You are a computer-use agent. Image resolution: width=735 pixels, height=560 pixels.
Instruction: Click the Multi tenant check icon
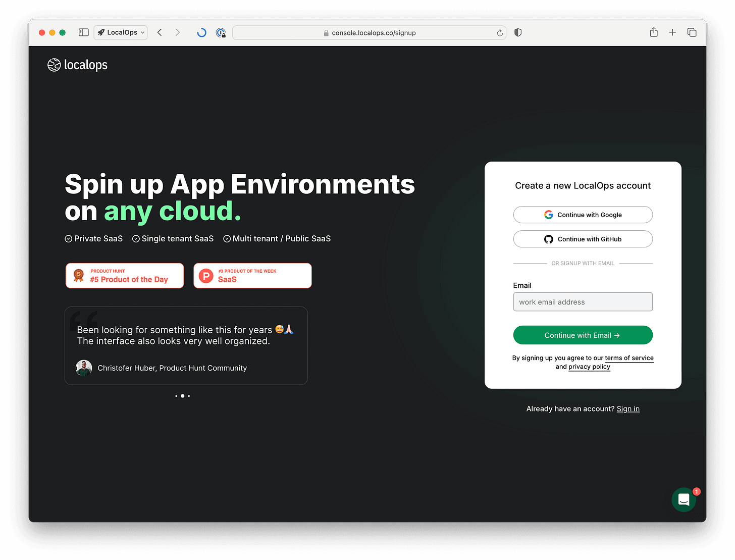227,239
